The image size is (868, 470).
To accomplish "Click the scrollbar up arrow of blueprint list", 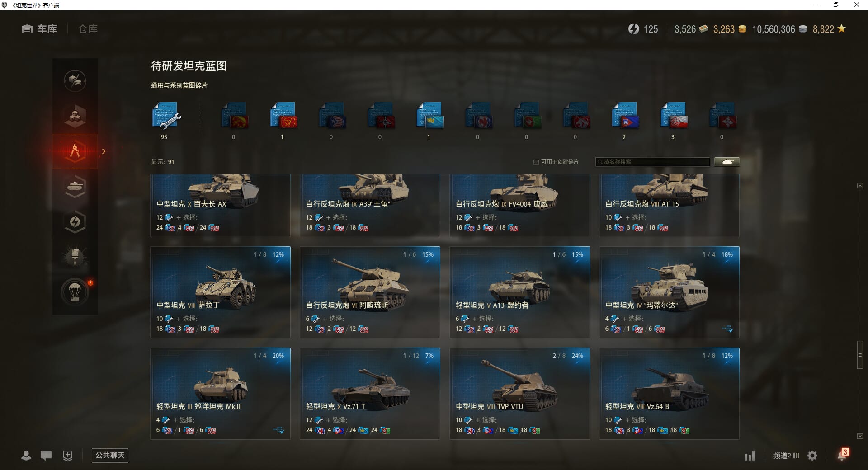I will 860,186.
